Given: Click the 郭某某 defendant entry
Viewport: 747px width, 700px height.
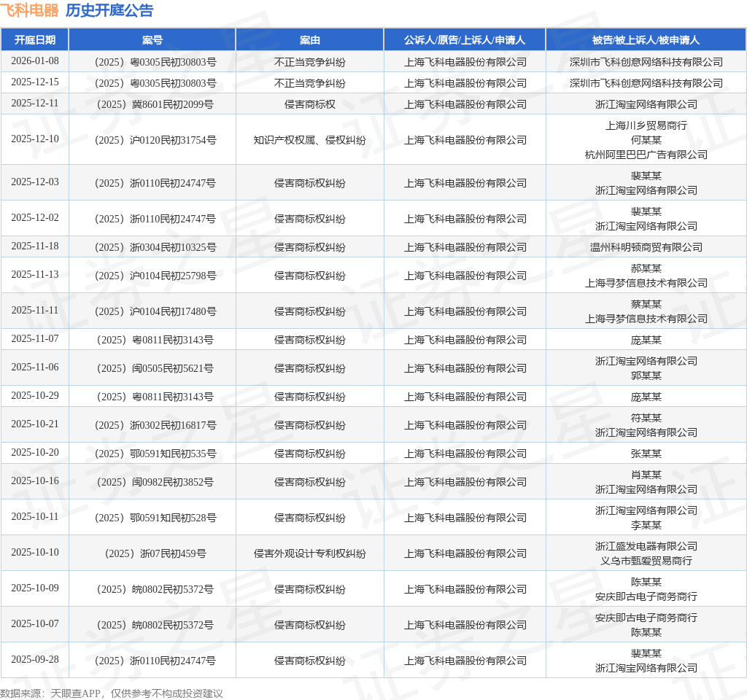Looking at the screenshot, I should tap(646, 376).
